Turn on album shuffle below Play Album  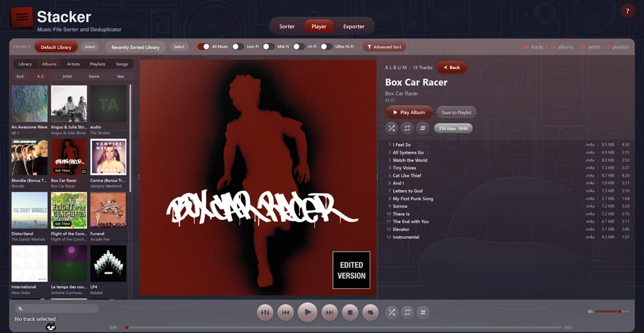[392, 129]
